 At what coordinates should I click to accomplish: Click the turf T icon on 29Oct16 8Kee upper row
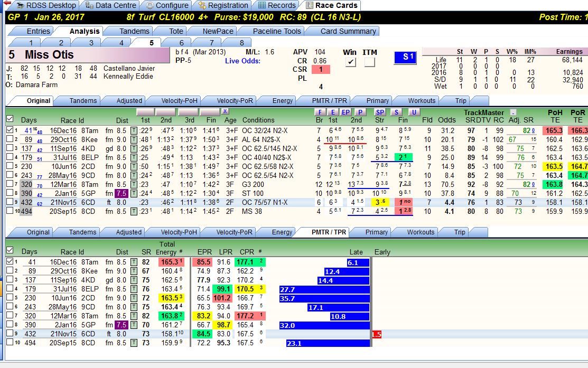pos(134,140)
